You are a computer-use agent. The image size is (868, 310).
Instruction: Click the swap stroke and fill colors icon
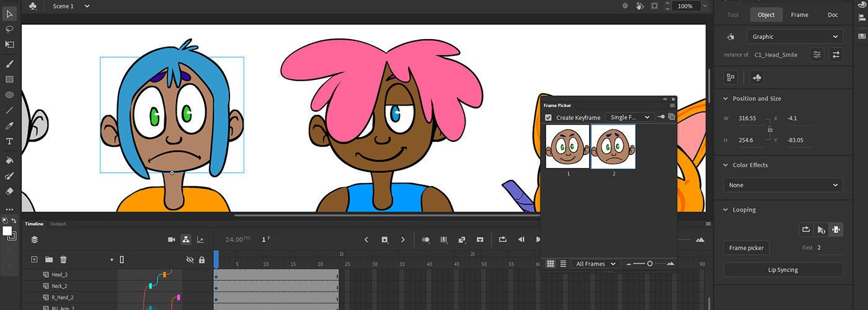(14, 221)
